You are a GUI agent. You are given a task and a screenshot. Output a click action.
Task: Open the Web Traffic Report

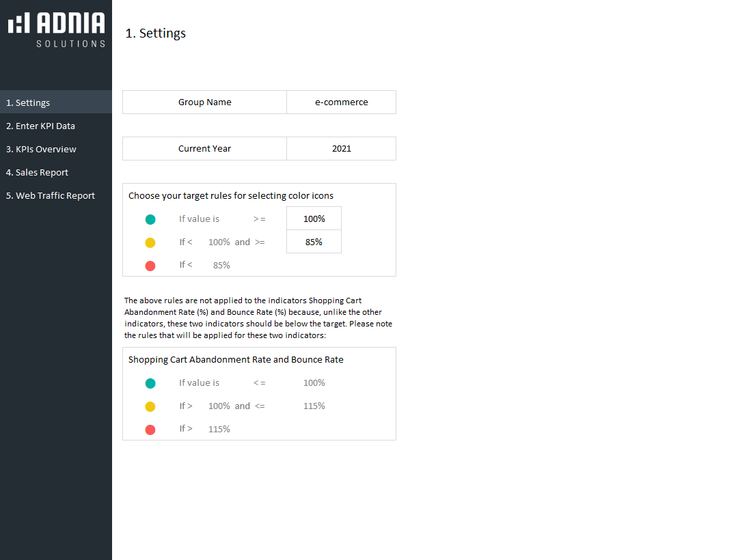50,195
